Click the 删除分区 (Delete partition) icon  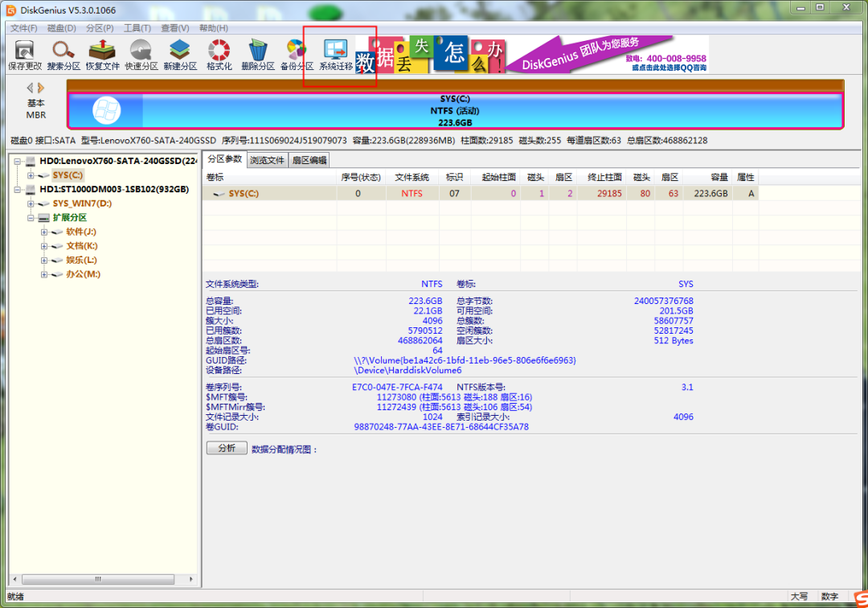[x=258, y=53]
